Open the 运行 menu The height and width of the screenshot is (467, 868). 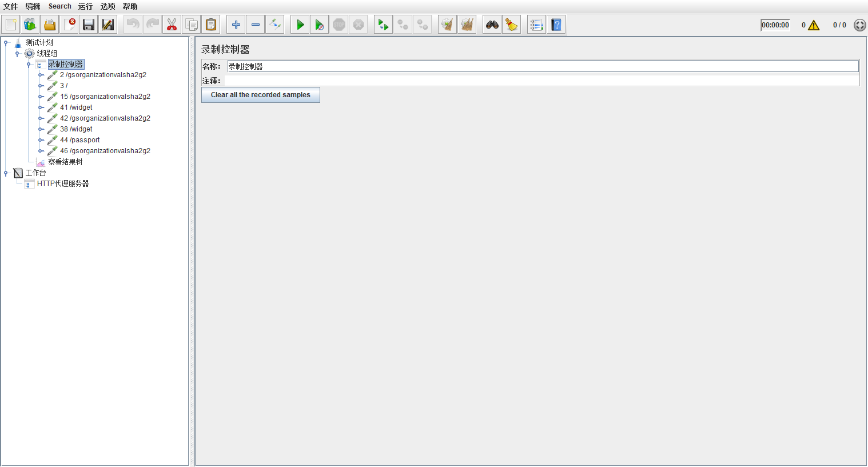tap(85, 6)
